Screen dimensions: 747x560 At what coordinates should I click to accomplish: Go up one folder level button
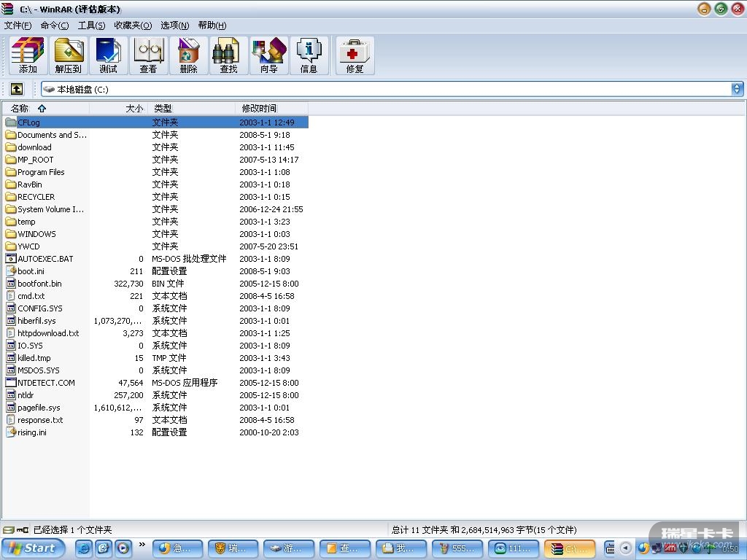(17, 89)
